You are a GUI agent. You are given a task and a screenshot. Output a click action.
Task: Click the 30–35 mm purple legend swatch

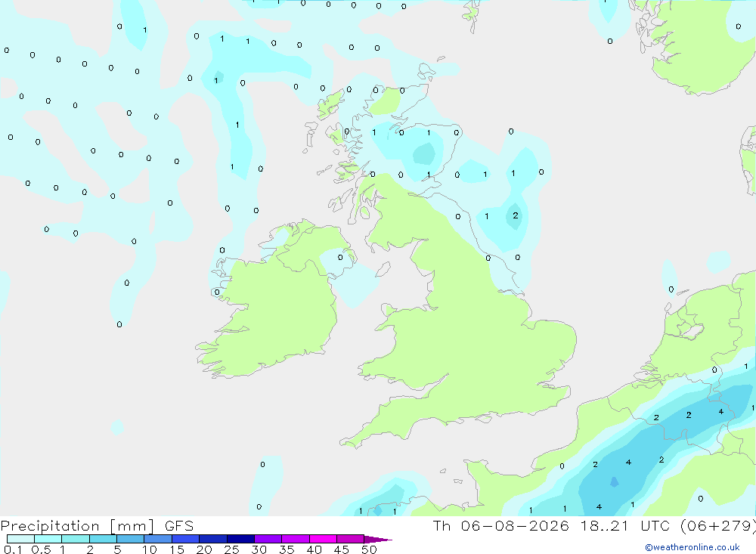[268, 539]
